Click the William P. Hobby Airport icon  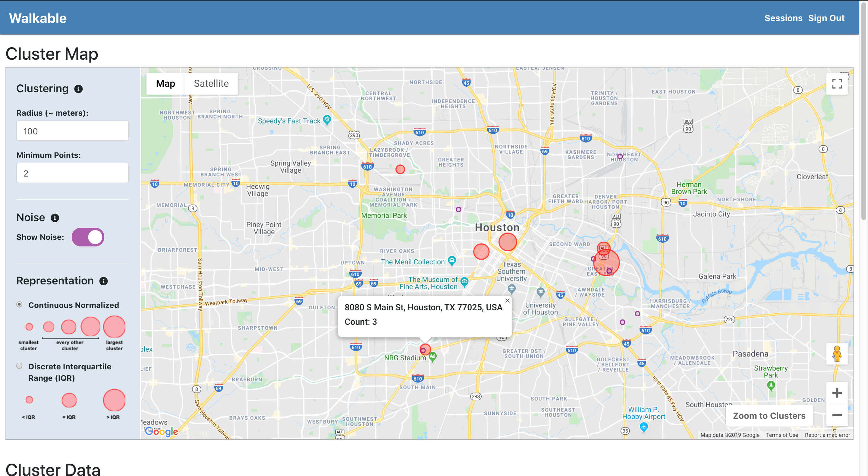(643, 427)
